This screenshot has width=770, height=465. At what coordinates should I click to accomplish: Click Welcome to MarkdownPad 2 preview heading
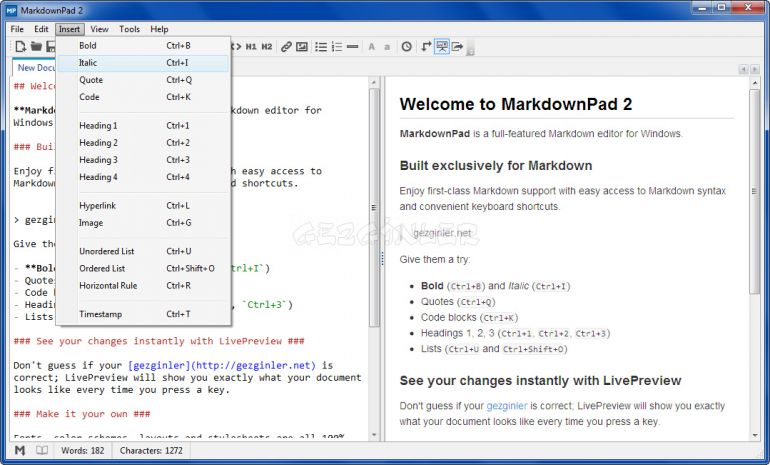(516, 104)
